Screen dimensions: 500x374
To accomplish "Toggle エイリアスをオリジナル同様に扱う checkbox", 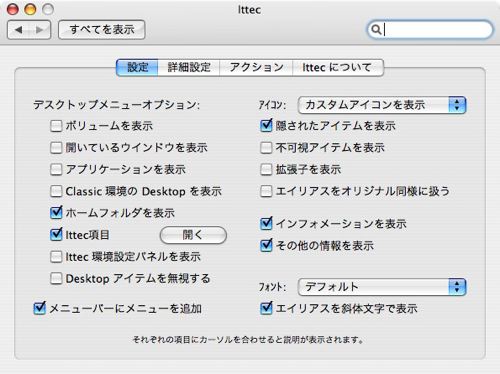I will click(x=266, y=191).
